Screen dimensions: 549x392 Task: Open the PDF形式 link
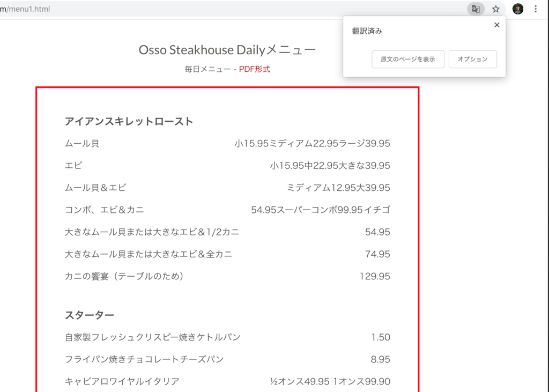point(255,69)
